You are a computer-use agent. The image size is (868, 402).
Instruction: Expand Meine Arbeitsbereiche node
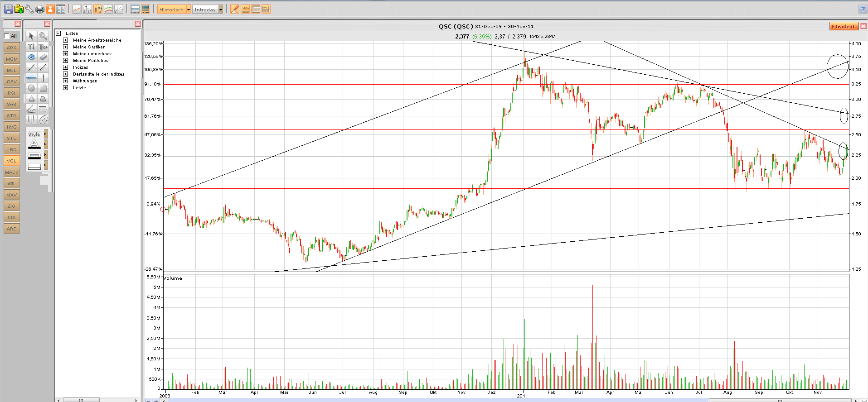65,40
